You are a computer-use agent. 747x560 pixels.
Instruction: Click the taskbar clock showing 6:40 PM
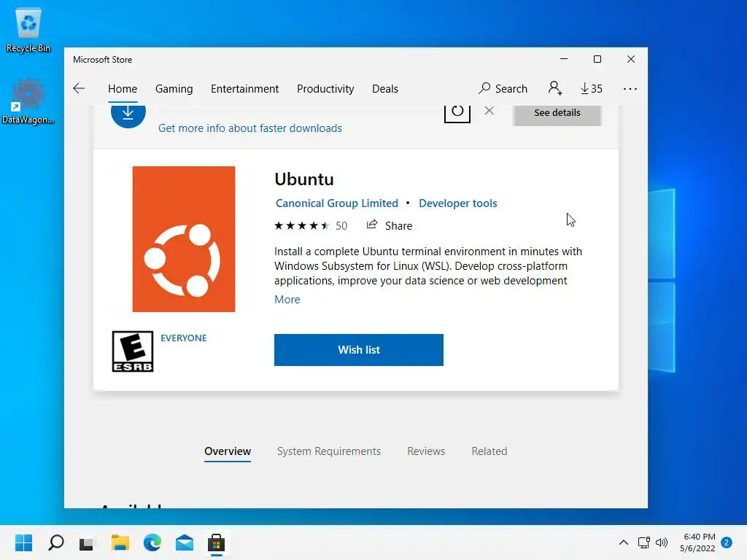coord(697,542)
